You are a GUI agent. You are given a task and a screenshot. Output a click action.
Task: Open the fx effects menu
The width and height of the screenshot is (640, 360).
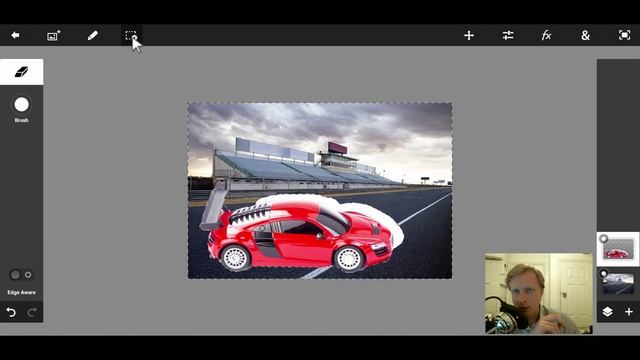point(546,36)
